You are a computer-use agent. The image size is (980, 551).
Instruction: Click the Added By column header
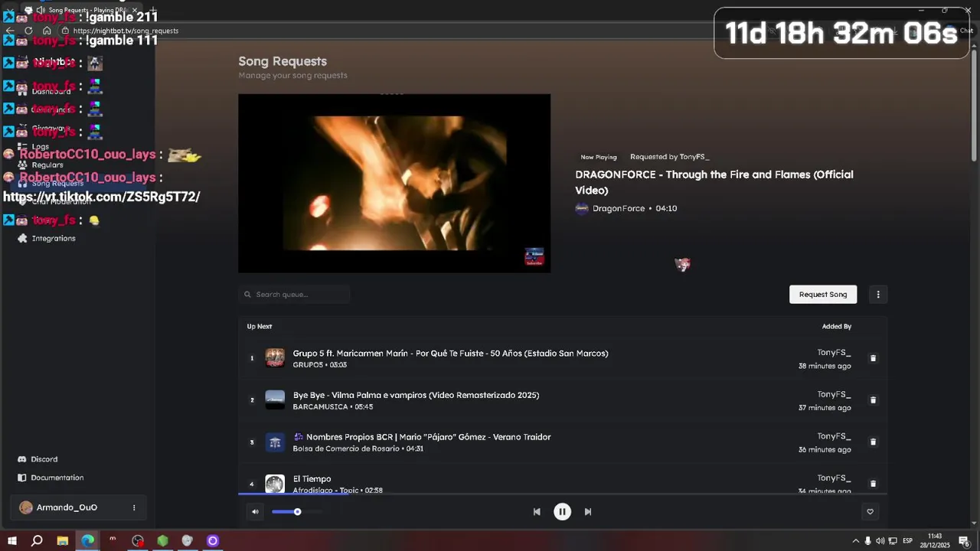point(837,327)
